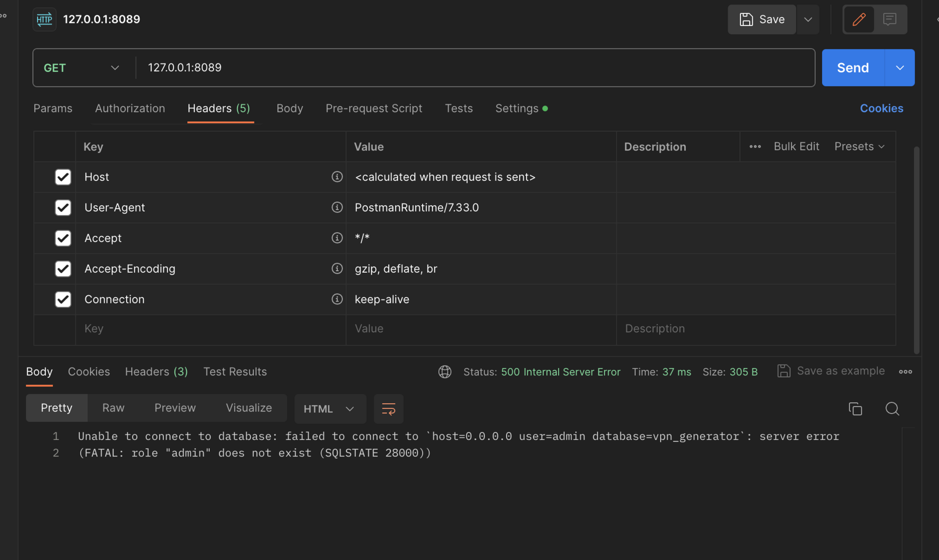Open the GET method dropdown
Image resolution: width=939 pixels, height=560 pixels.
click(x=82, y=67)
